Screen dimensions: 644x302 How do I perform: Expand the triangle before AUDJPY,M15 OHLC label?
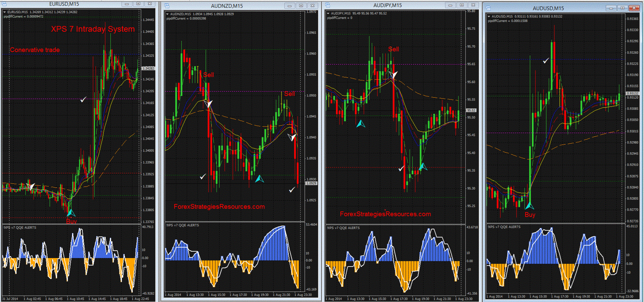pyautogui.click(x=328, y=13)
